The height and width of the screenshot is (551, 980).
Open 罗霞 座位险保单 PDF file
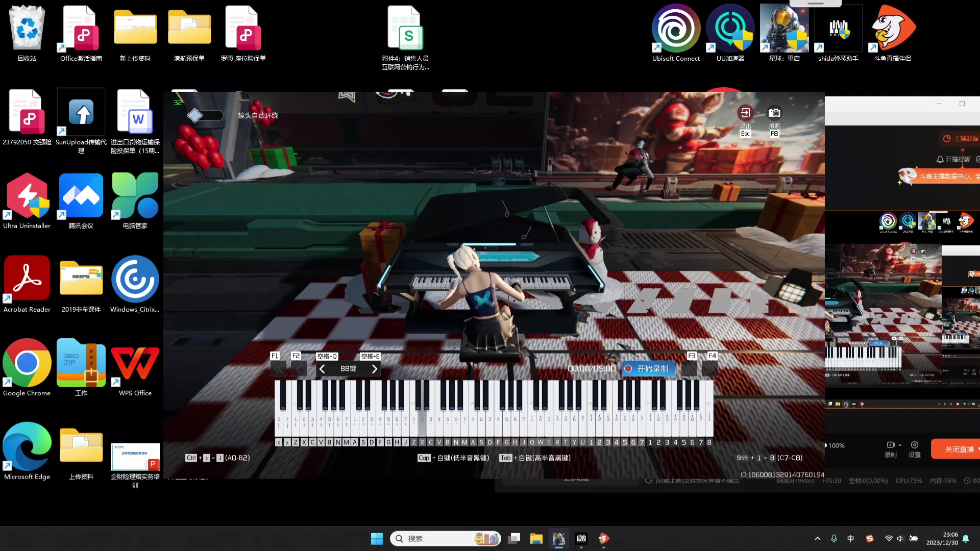pos(243,34)
